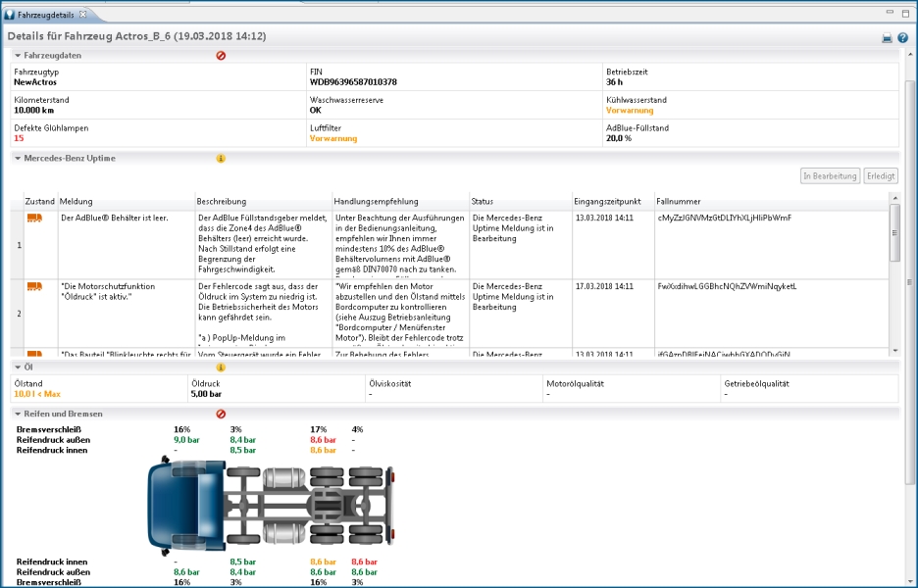
Task: Click truck status icon in row 2
Action: 34,286
